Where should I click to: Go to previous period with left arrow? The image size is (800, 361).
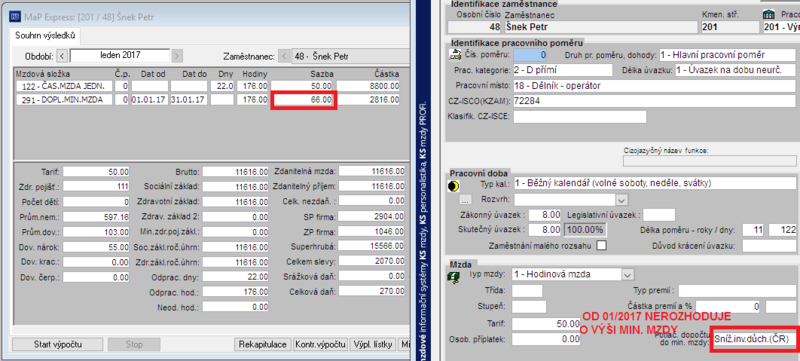click(62, 56)
